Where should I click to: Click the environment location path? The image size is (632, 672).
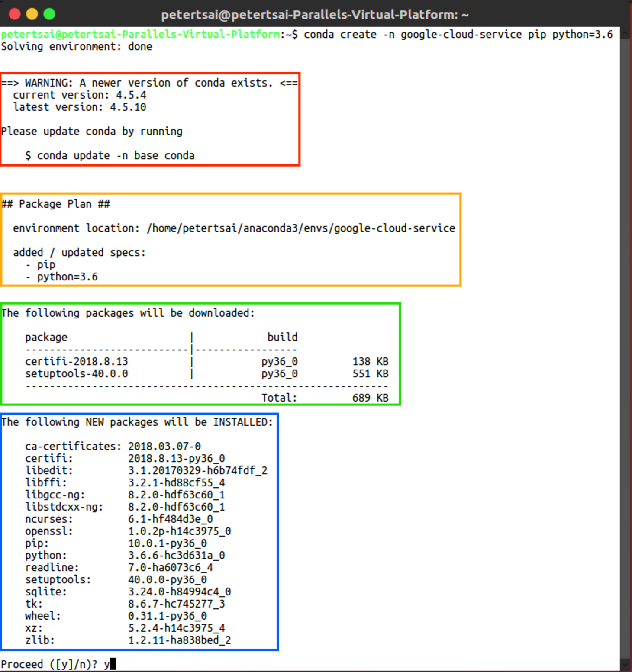click(301, 228)
